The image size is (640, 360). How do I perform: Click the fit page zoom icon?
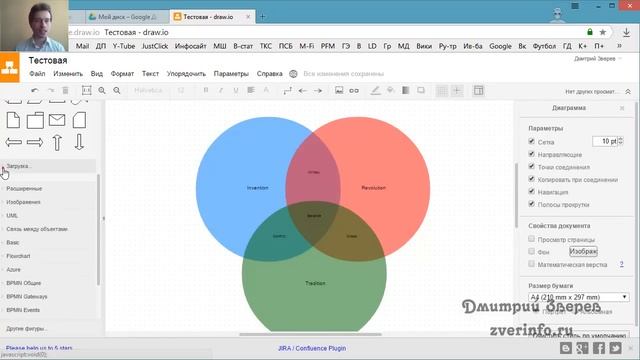click(x=87, y=90)
